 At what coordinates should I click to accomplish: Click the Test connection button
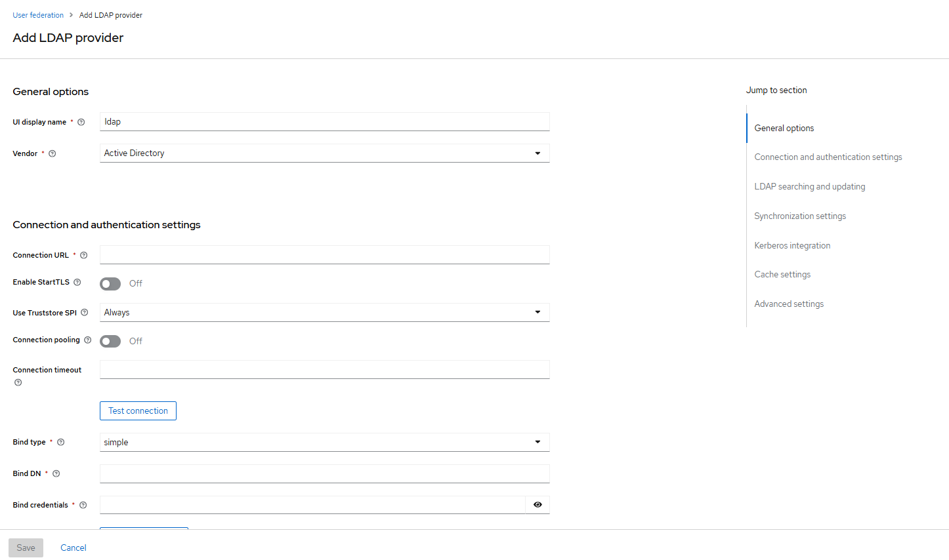tap(138, 410)
